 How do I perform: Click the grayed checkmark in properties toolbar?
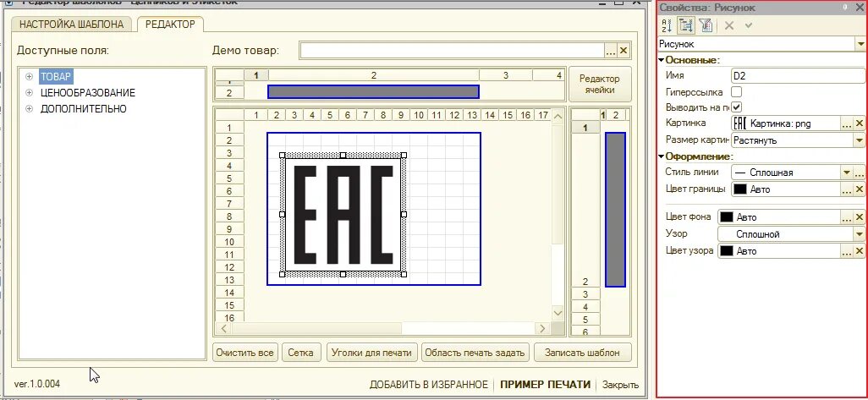tap(749, 25)
